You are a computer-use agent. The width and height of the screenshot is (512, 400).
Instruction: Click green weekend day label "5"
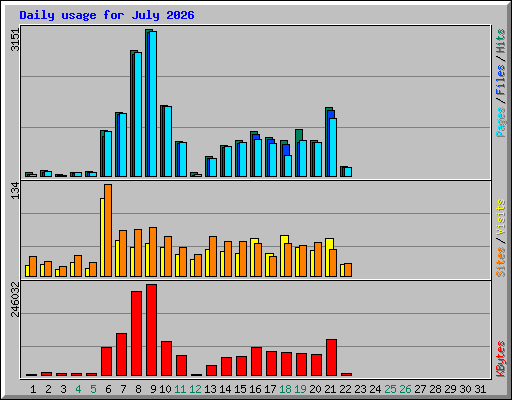click(x=93, y=389)
